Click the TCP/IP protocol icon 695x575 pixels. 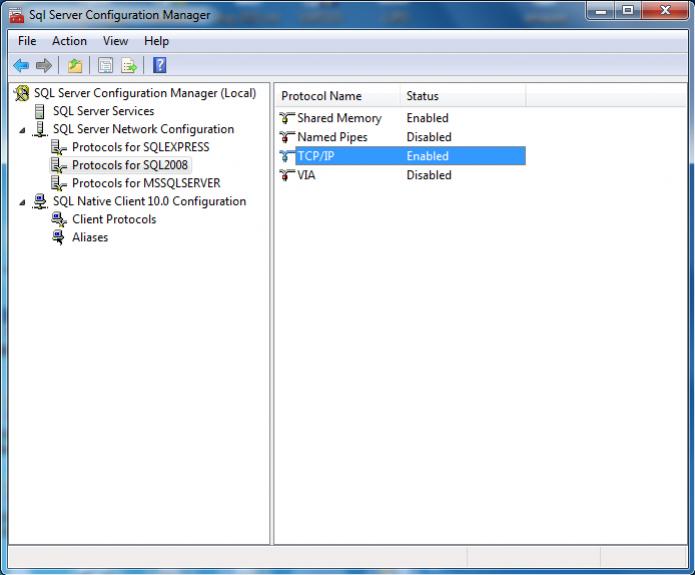coord(287,156)
